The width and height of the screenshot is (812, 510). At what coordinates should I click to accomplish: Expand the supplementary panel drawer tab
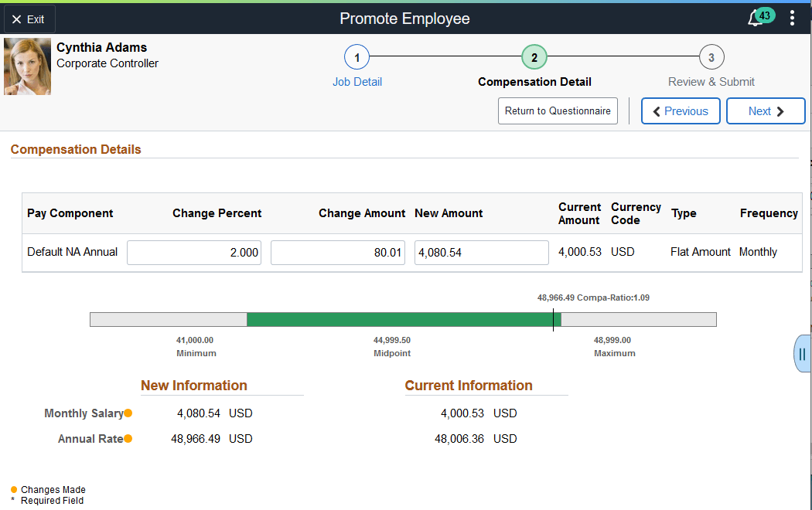tap(802, 353)
